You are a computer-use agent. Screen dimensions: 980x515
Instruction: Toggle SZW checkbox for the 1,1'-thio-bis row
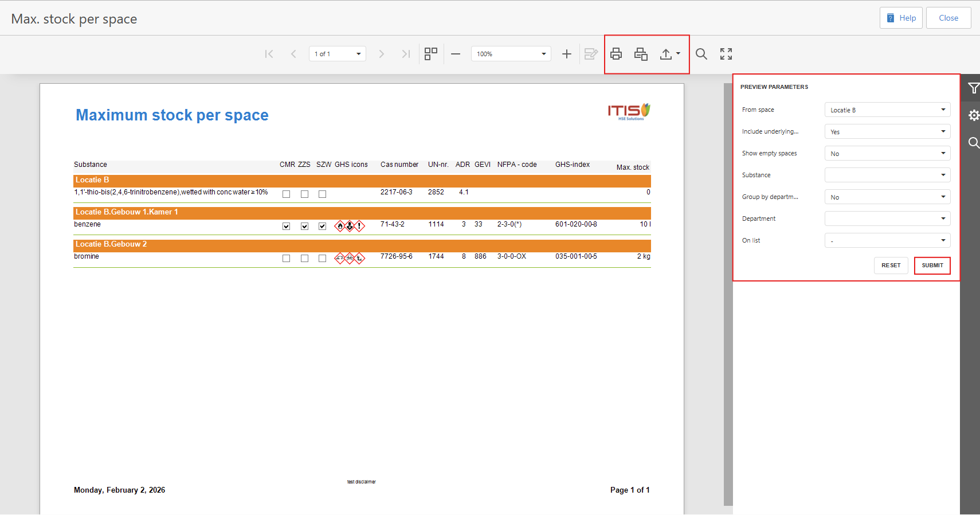(x=323, y=194)
